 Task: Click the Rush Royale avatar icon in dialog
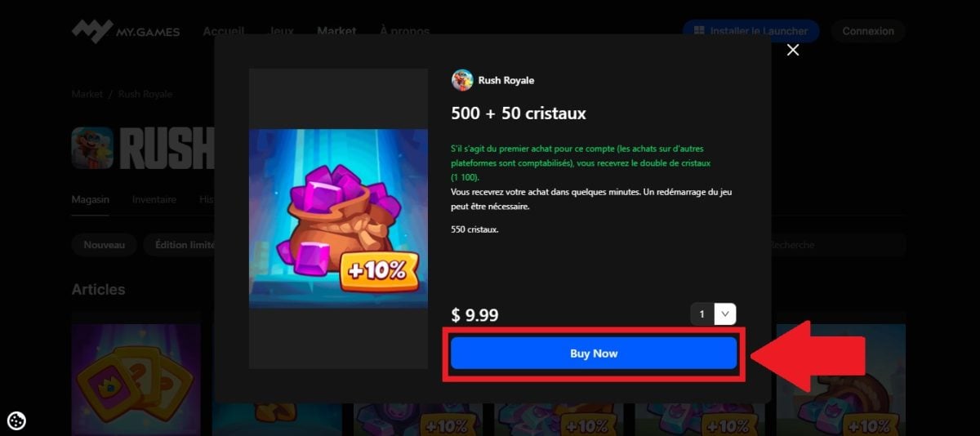tap(462, 80)
